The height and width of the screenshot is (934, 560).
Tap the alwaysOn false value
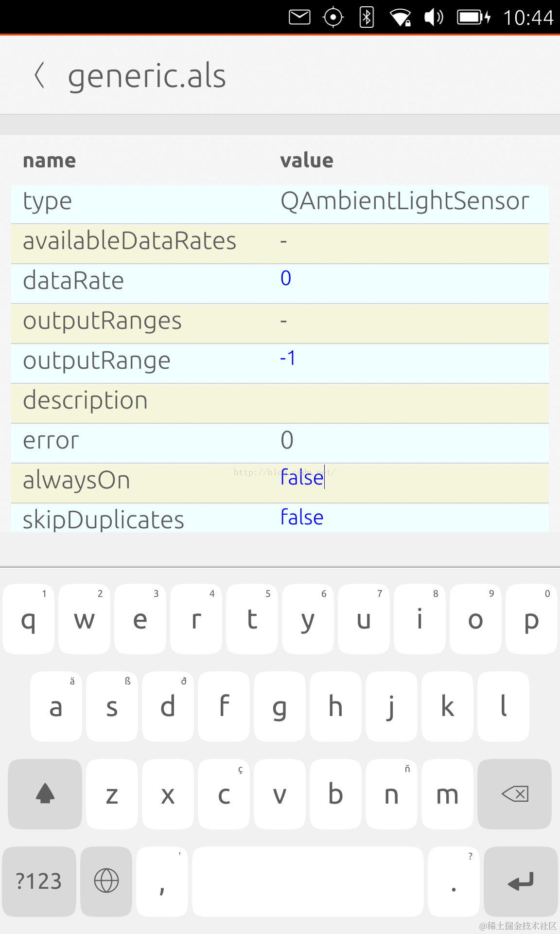point(302,478)
